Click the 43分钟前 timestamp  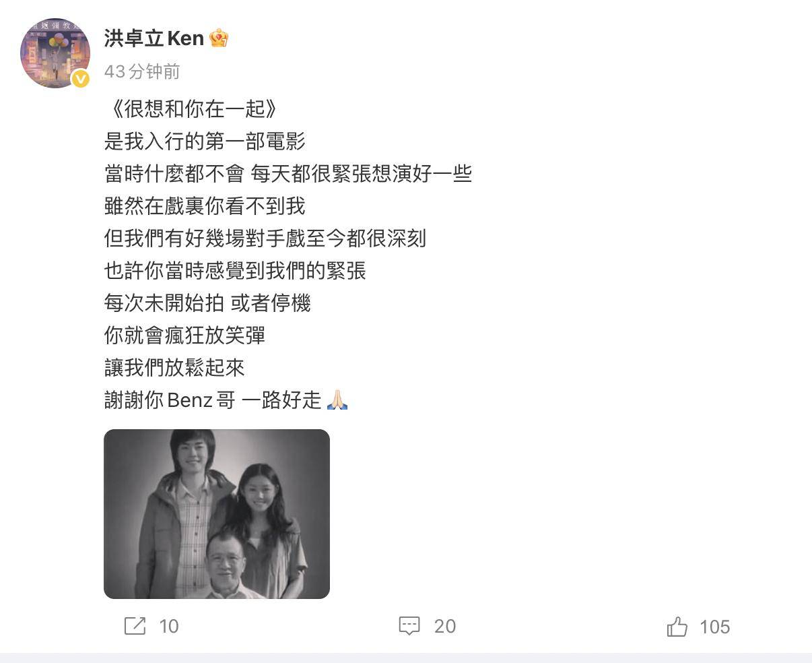[142, 71]
